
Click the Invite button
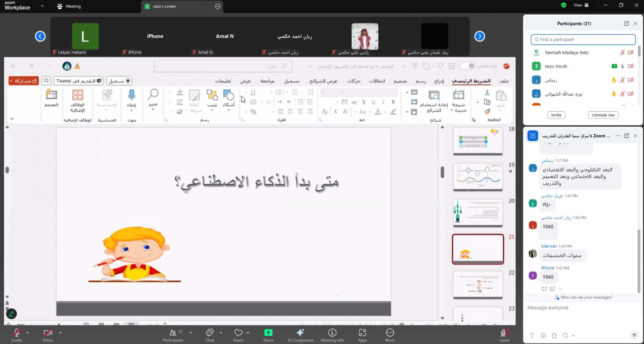556,115
